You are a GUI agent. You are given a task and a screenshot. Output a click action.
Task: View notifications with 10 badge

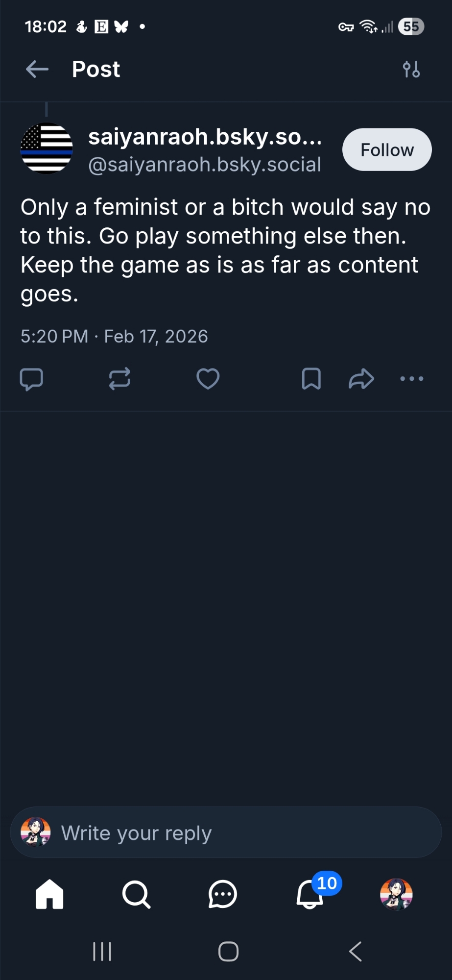click(310, 894)
